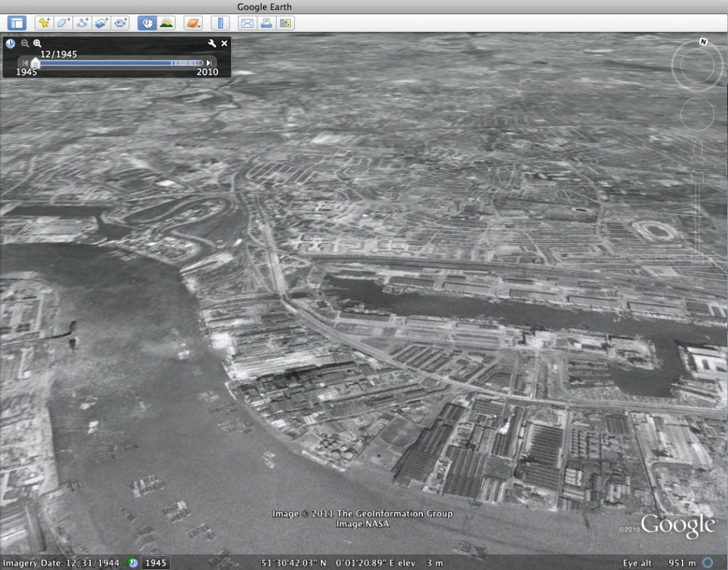This screenshot has width=728, height=570.
Task: Open the ruler measuring tool
Action: (x=220, y=23)
